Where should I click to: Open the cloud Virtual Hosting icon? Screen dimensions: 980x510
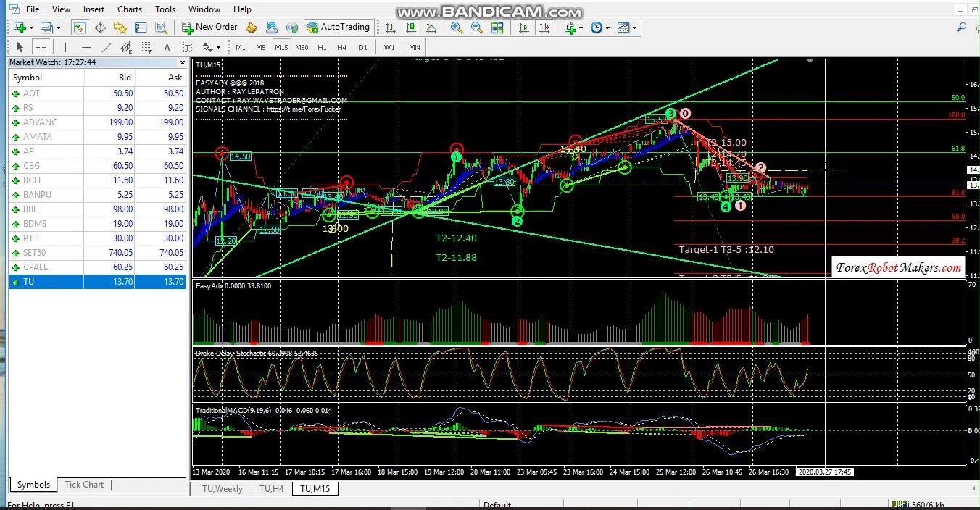click(x=272, y=28)
